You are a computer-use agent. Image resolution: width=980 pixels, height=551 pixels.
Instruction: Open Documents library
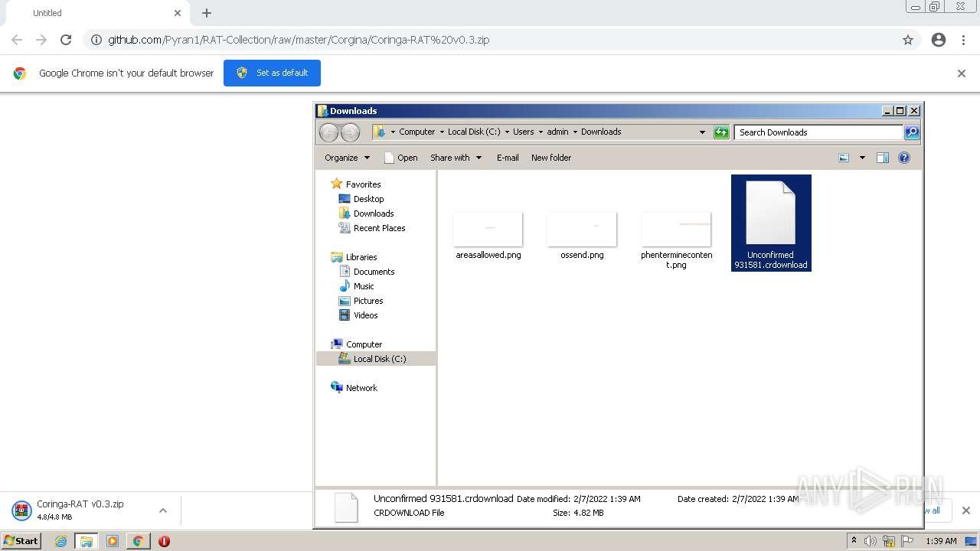367,272
